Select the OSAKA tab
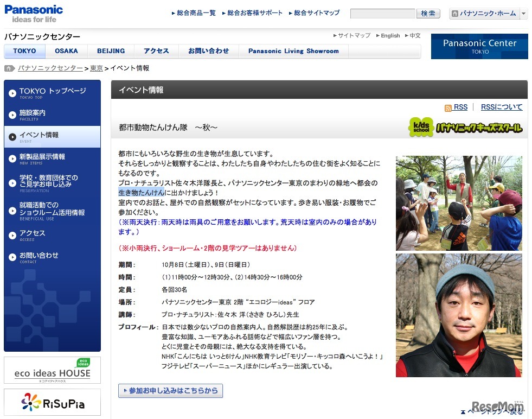Image resolution: width=532 pixels, height=419 pixels. tap(66, 51)
